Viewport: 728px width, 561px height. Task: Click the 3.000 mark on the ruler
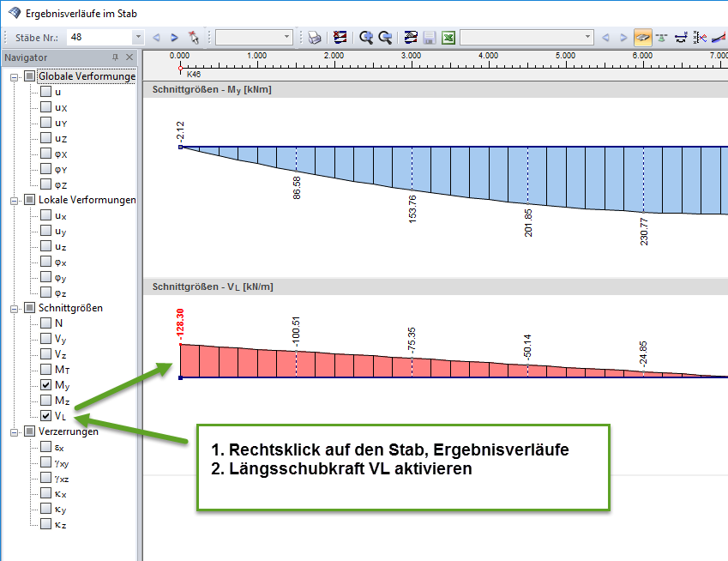(411, 55)
